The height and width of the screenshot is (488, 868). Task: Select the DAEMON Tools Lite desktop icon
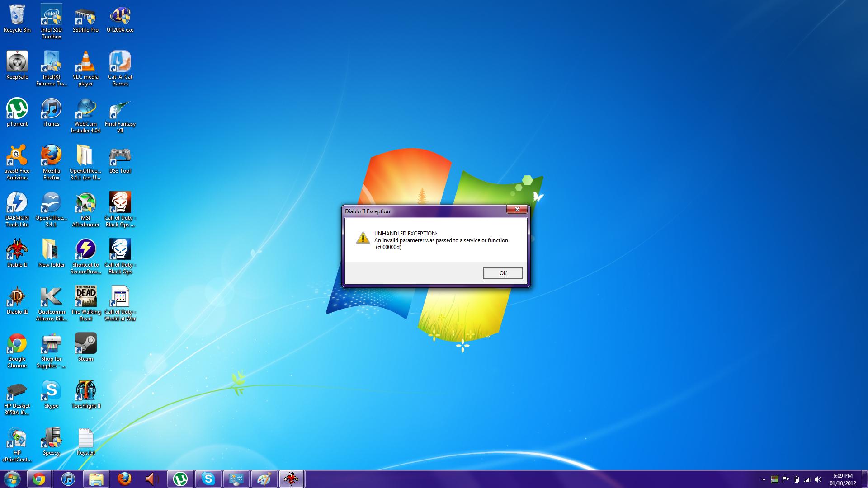coord(17,210)
